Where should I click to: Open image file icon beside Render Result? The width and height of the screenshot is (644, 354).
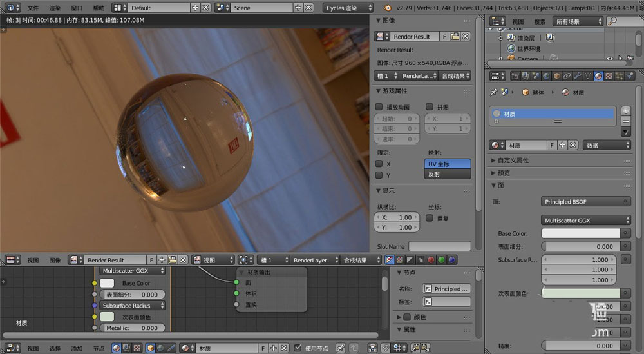point(455,37)
